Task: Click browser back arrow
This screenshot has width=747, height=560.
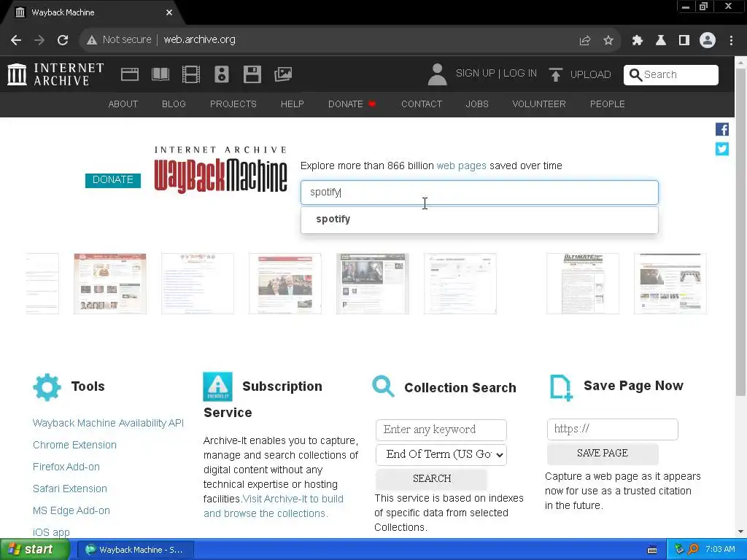Action: [16, 40]
